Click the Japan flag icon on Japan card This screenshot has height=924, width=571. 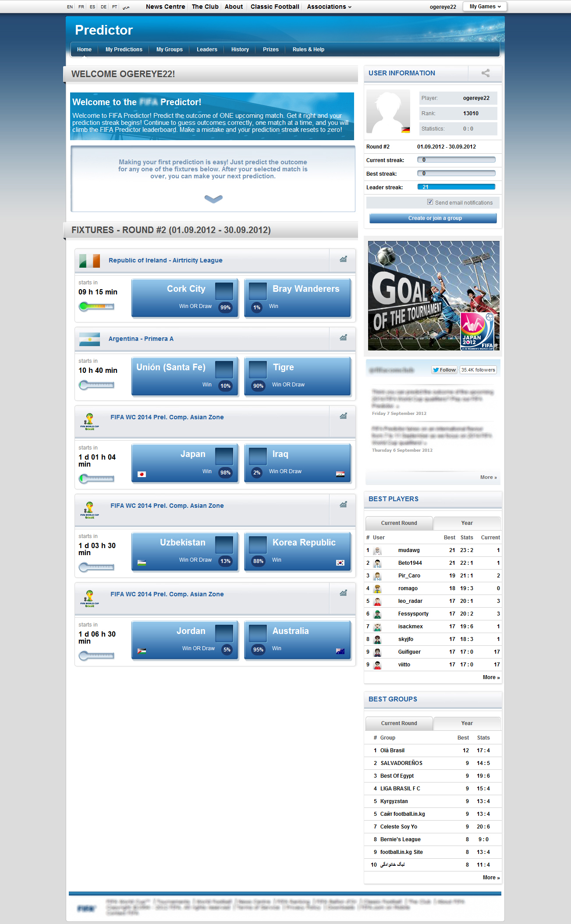click(x=142, y=474)
